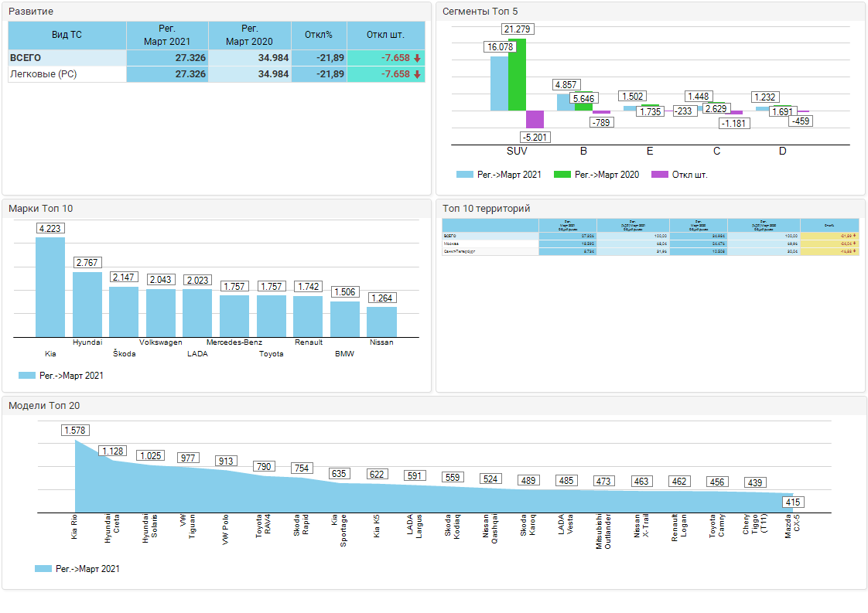Click the red down arrow in Легковые (PC) row

pos(417,74)
